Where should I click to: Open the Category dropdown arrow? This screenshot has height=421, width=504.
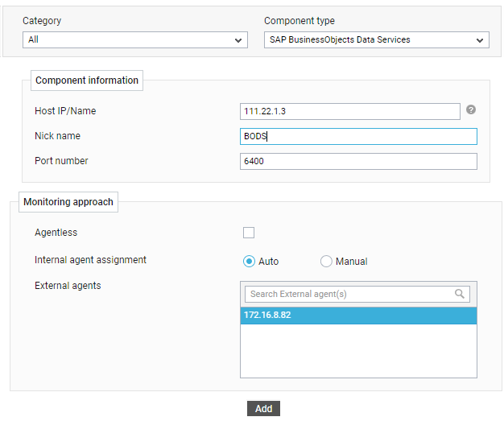pos(238,40)
